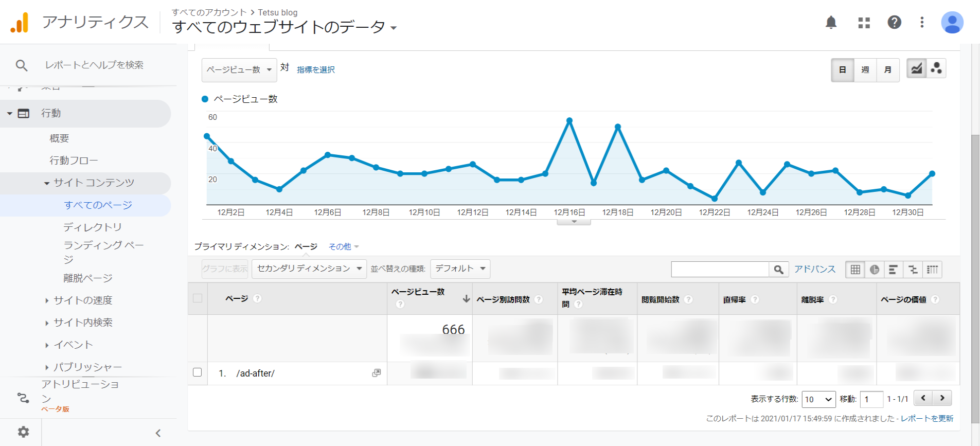Screen dimensions: 980x446
Task: Open the デフォルト sort type dropdown
Action: click(x=460, y=269)
